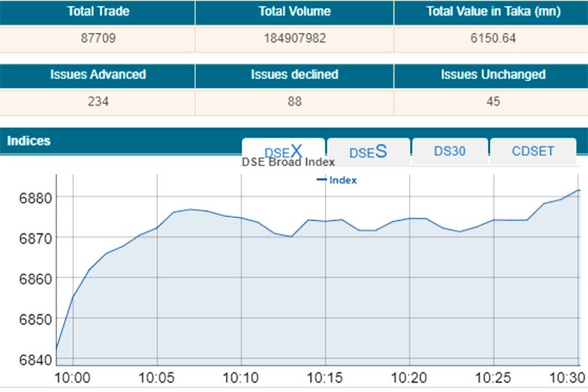Image resolution: width=588 pixels, height=392 pixels.
Task: Click the Total Volume column header
Action: point(294,12)
